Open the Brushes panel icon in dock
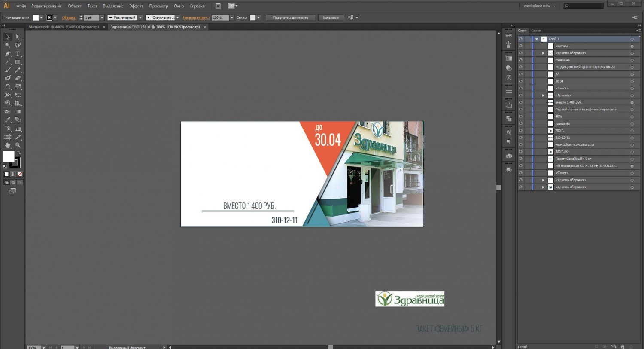This screenshot has height=349, width=644. 509,44
